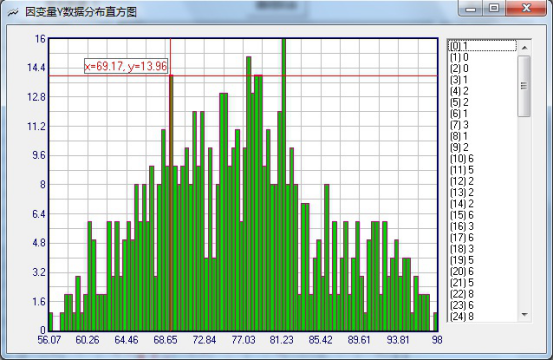Select list item "(1) 0"
The height and width of the screenshot is (360, 553).
(482, 57)
